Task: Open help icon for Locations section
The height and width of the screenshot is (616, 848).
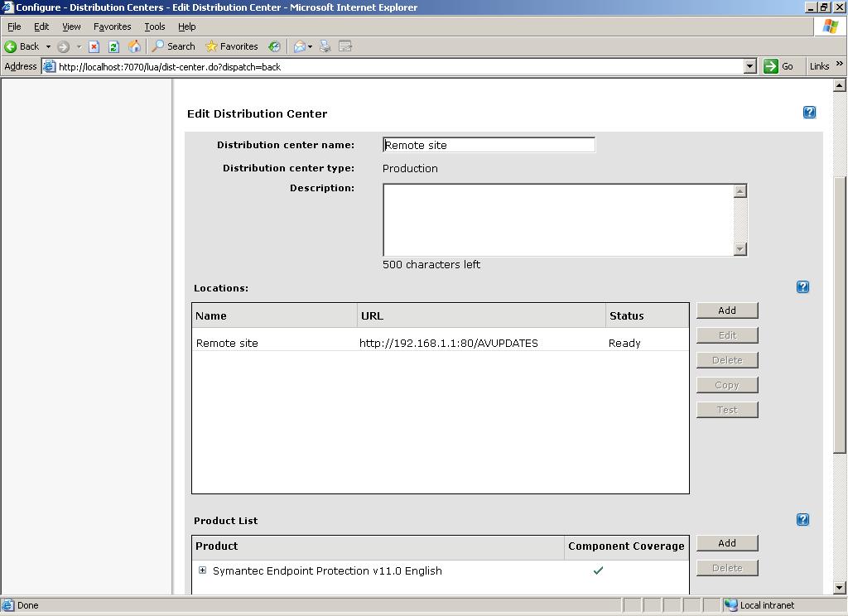Action: click(802, 287)
